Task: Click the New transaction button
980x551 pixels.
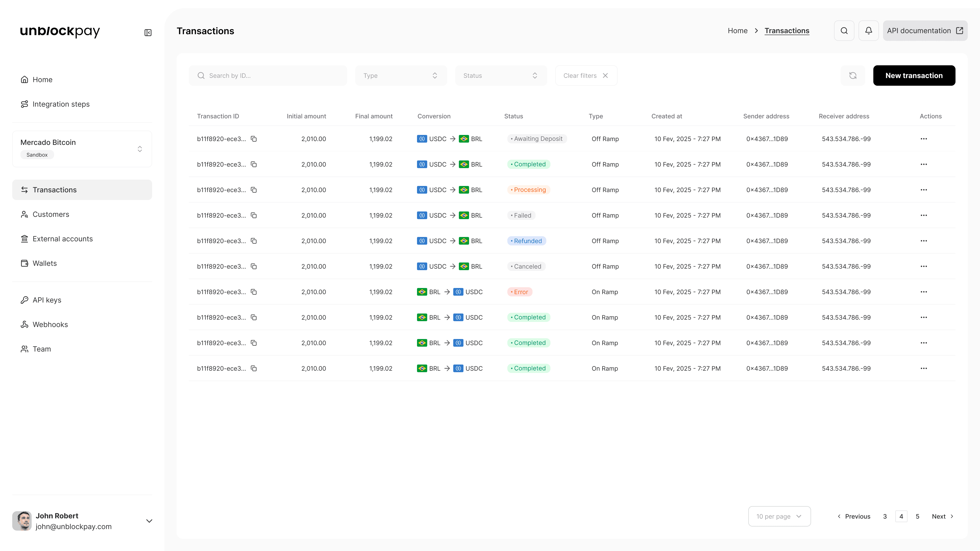Action: pyautogui.click(x=914, y=76)
